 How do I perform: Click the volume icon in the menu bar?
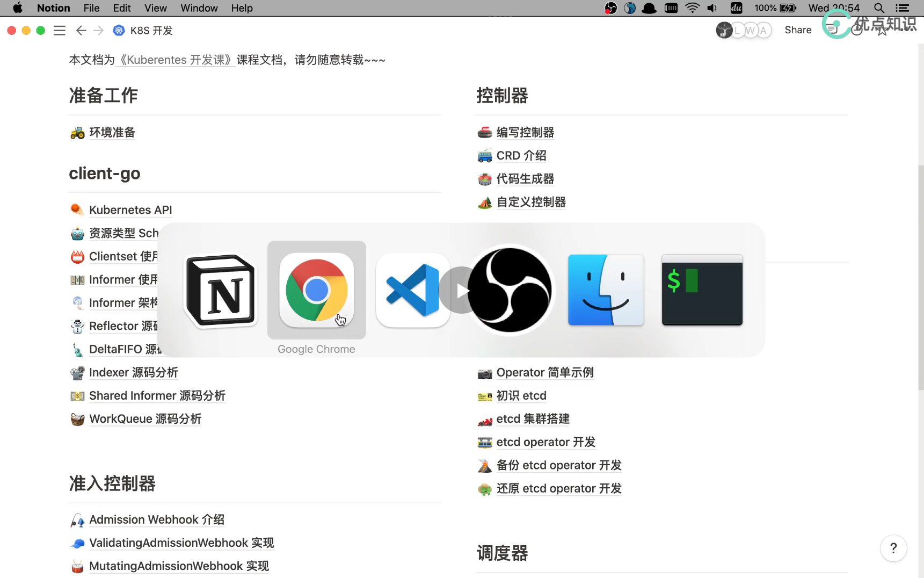[x=712, y=8]
